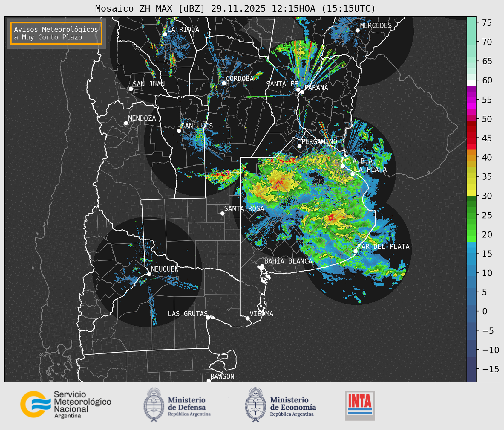This screenshot has width=504, height=430.
Task: Click the white 60 dBZ band on color scale
Action: click(x=471, y=83)
